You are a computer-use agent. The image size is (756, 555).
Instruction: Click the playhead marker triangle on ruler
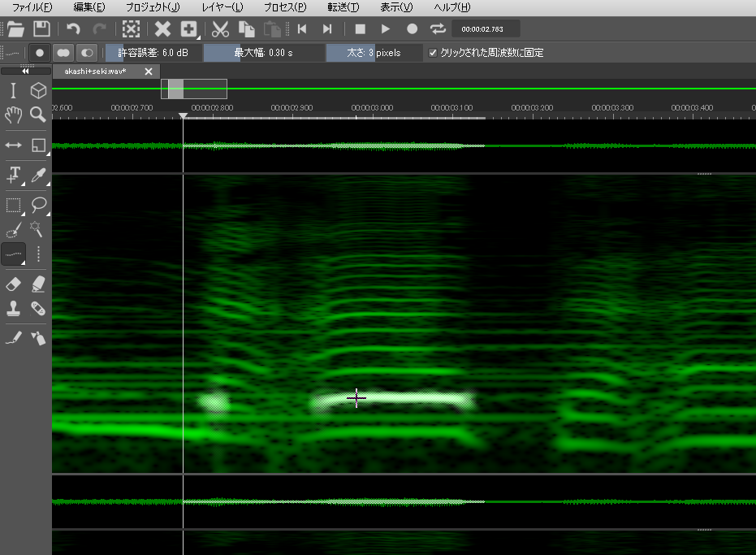click(183, 116)
